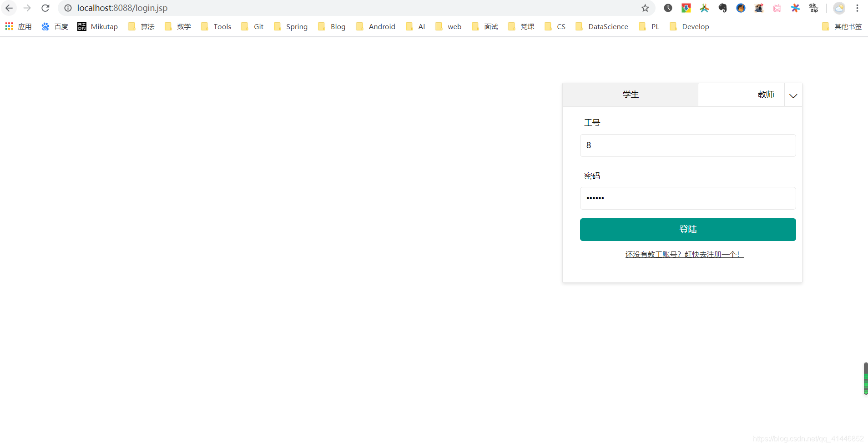Viewport: 868px width, 447px height.
Task: Open the clock extension icon
Action: pyautogui.click(x=668, y=8)
